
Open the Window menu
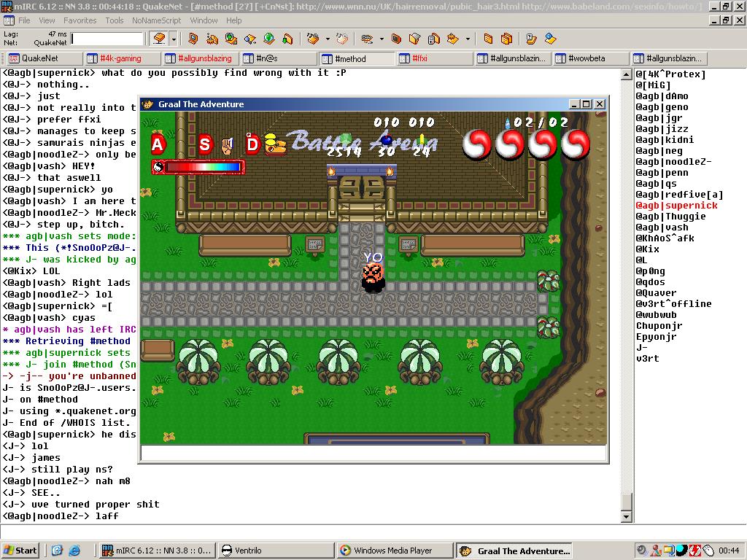(x=204, y=20)
